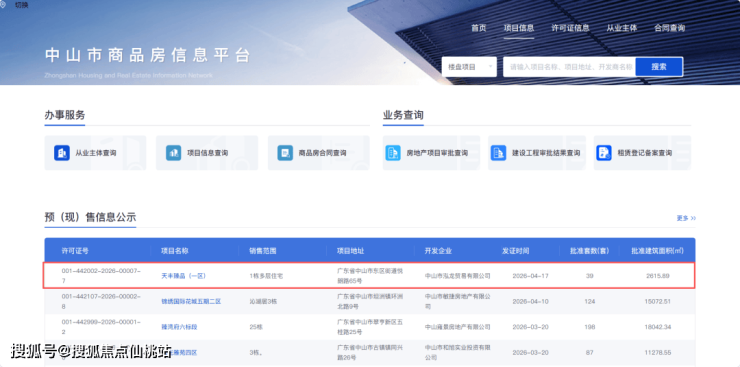
Task: Click the approved area value 18042.34
Action: pos(658,326)
